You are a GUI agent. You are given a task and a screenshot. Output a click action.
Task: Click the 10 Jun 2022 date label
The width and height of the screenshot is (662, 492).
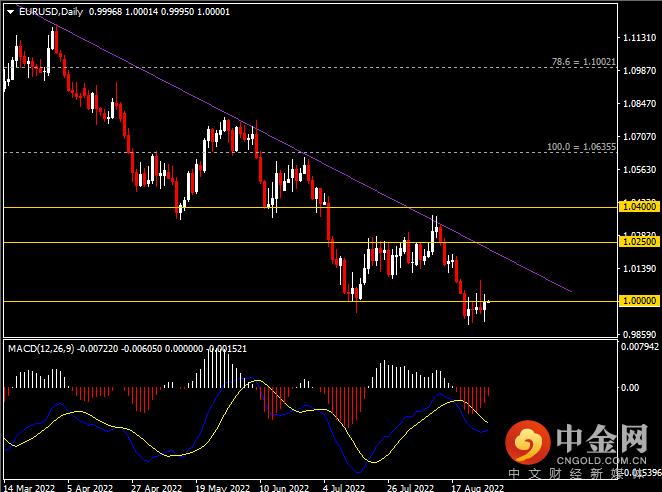point(284,488)
